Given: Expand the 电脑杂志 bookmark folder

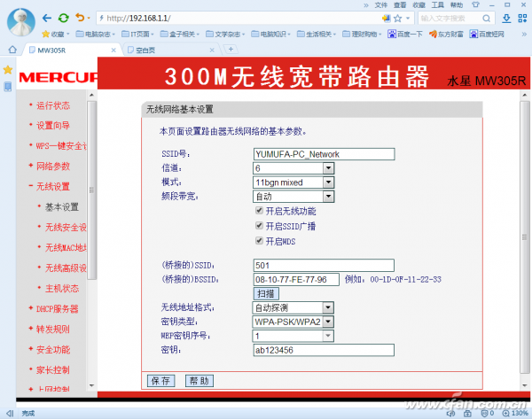Looking at the screenshot, I should click(x=96, y=34).
